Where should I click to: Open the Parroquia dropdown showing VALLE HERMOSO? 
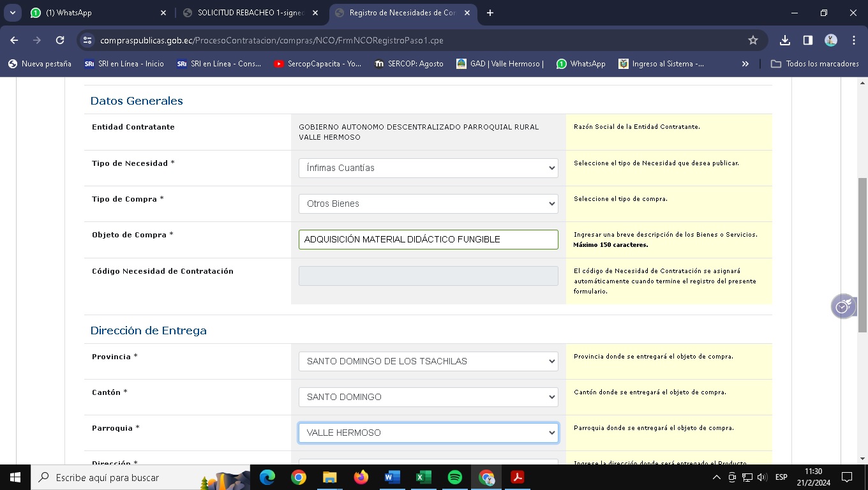(x=428, y=433)
